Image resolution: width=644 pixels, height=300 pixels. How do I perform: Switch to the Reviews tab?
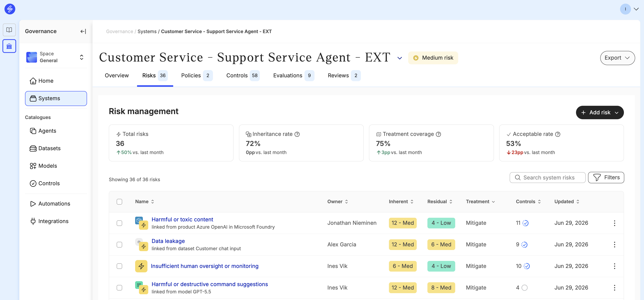[344, 75]
